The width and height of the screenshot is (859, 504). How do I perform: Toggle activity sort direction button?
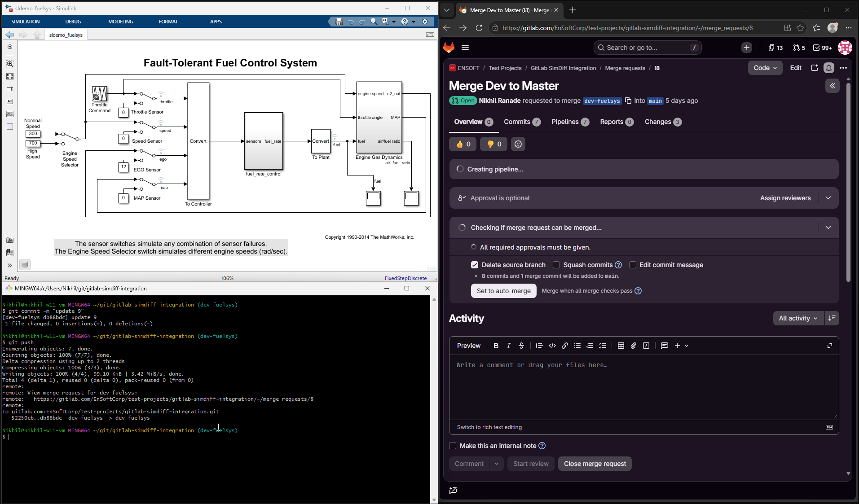point(832,318)
